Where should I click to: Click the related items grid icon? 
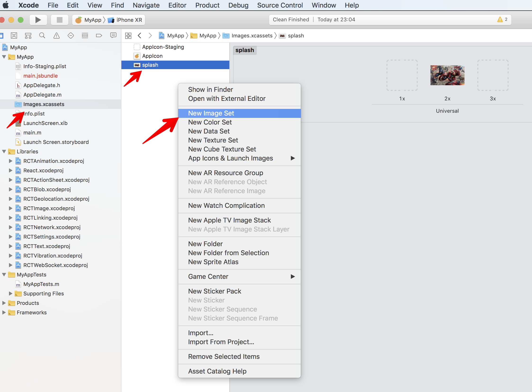point(128,36)
